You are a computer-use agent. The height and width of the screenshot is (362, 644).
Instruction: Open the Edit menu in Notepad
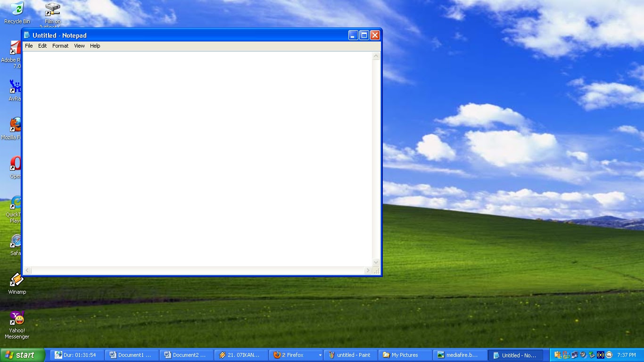[x=42, y=46]
